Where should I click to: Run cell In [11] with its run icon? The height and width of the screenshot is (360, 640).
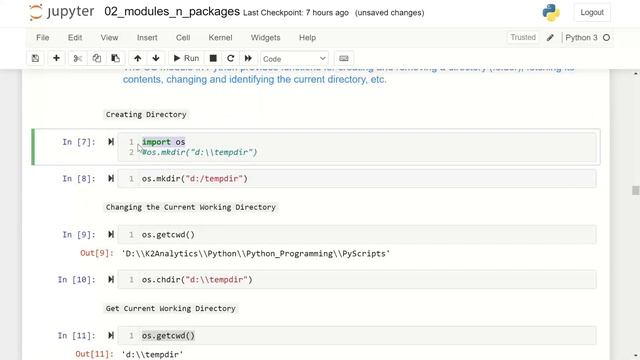click(x=111, y=335)
